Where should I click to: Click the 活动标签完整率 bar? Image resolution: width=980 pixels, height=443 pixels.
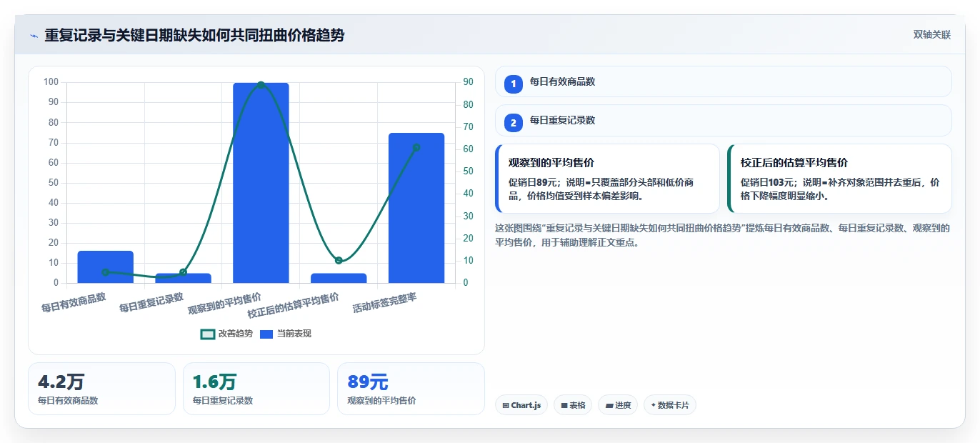click(x=416, y=208)
